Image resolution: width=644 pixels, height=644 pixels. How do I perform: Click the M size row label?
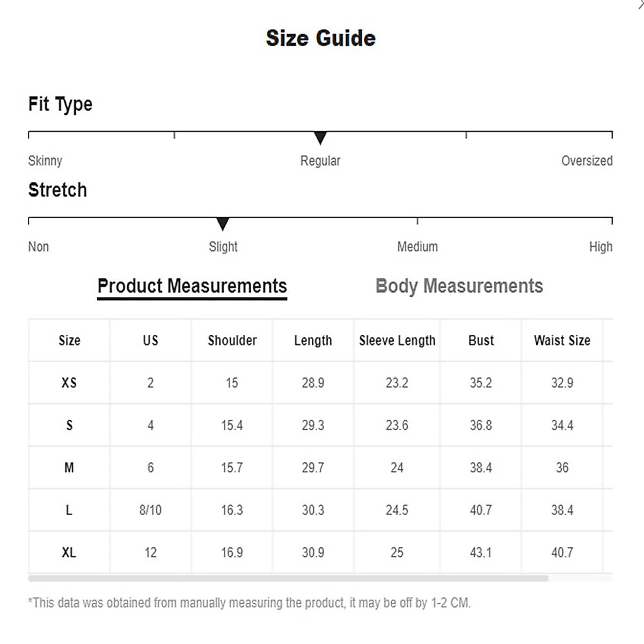69,467
